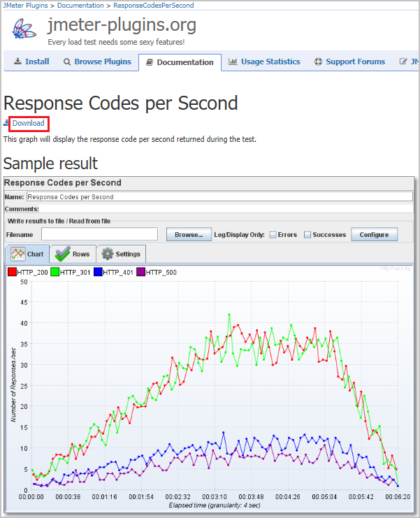Viewport: 420px width, 518px height.
Task: Click the Documentation breadcrumb link
Action: pyautogui.click(x=80, y=6)
